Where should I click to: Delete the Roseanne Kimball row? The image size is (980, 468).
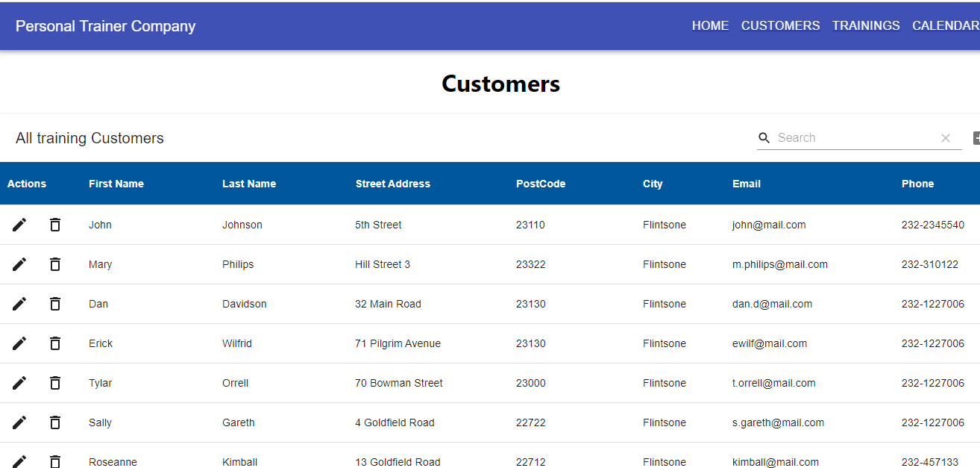(x=55, y=462)
